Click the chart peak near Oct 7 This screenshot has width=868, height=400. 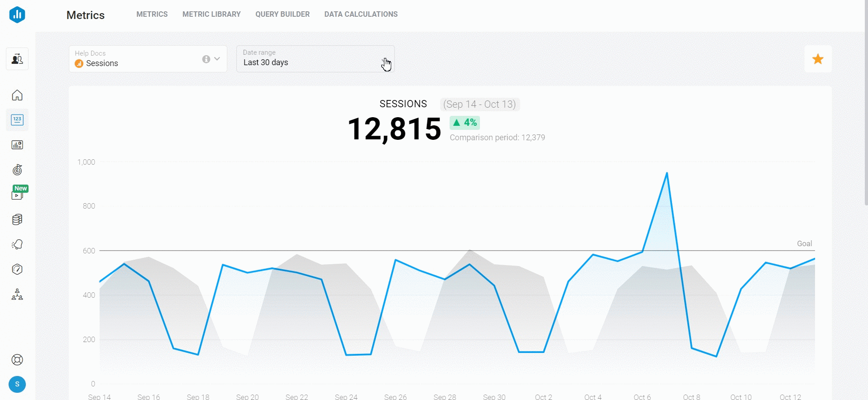pos(667,173)
